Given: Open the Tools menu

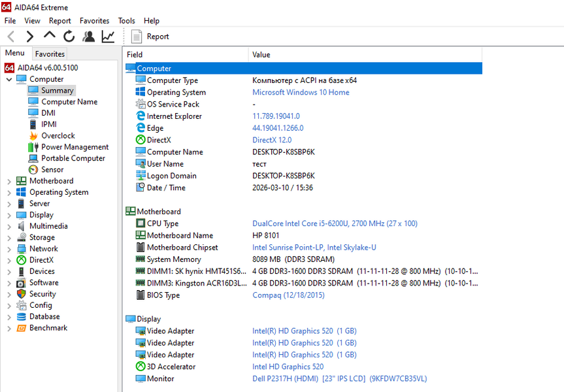Looking at the screenshot, I should pos(127,21).
